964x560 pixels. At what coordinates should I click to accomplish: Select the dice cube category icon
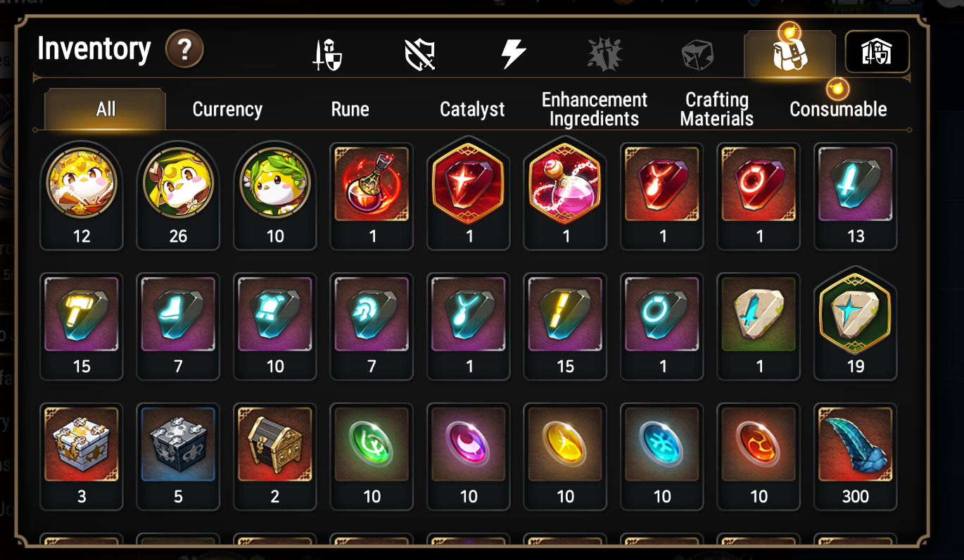697,55
